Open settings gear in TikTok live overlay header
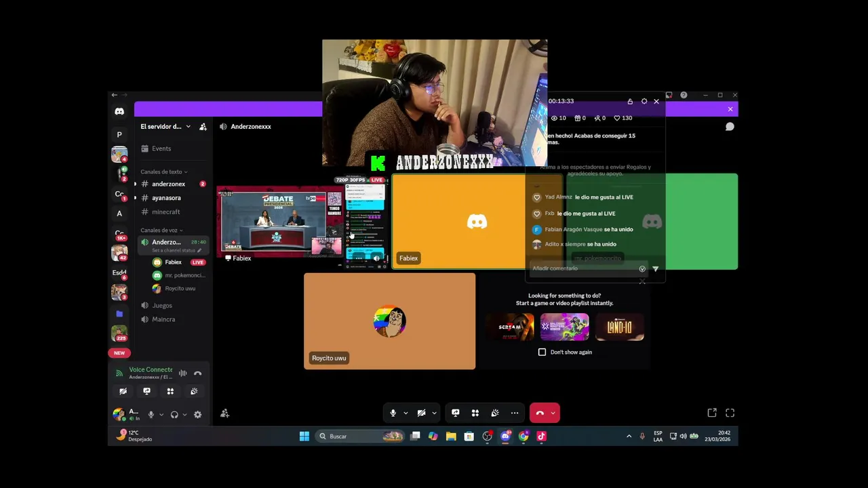Screen dimensions: 868x488 (x=644, y=101)
